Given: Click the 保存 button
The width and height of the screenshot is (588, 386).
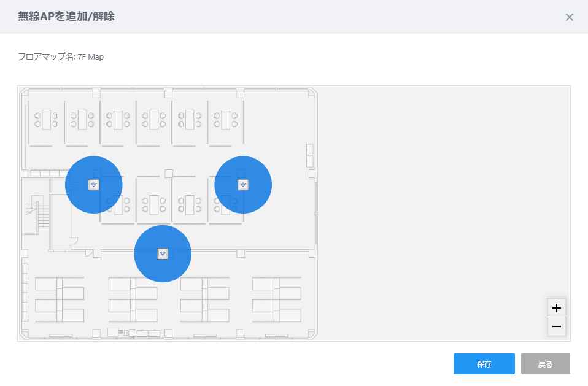Looking at the screenshot, I should tap(484, 364).
